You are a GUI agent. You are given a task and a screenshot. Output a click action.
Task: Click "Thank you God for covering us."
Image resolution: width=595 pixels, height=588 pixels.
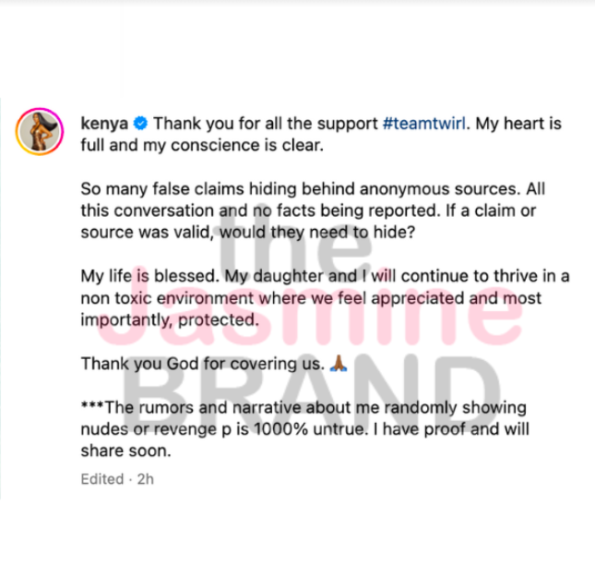(x=203, y=363)
